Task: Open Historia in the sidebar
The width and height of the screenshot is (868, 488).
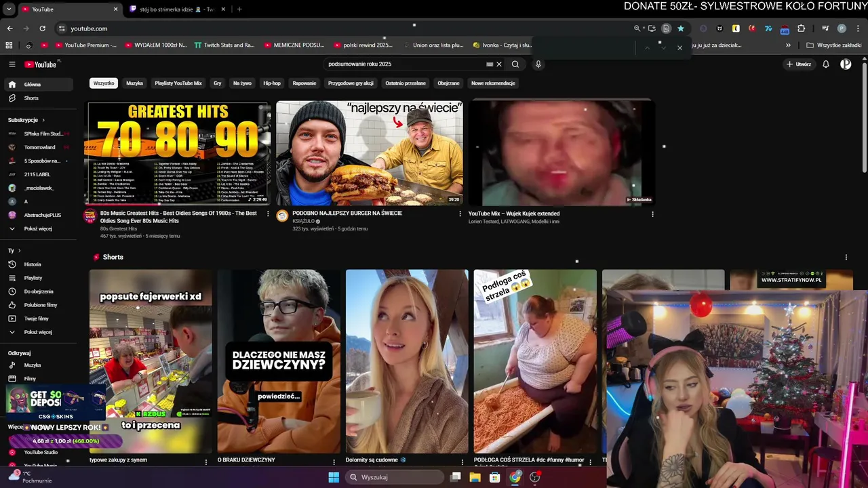Action: coord(33,264)
